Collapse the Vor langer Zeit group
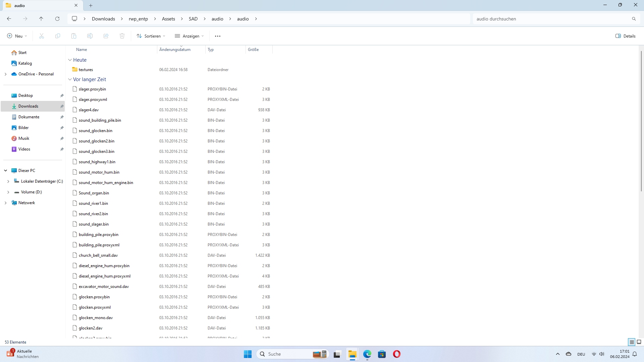Image resolution: width=644 pixels, height=362 pixels. 70,79
